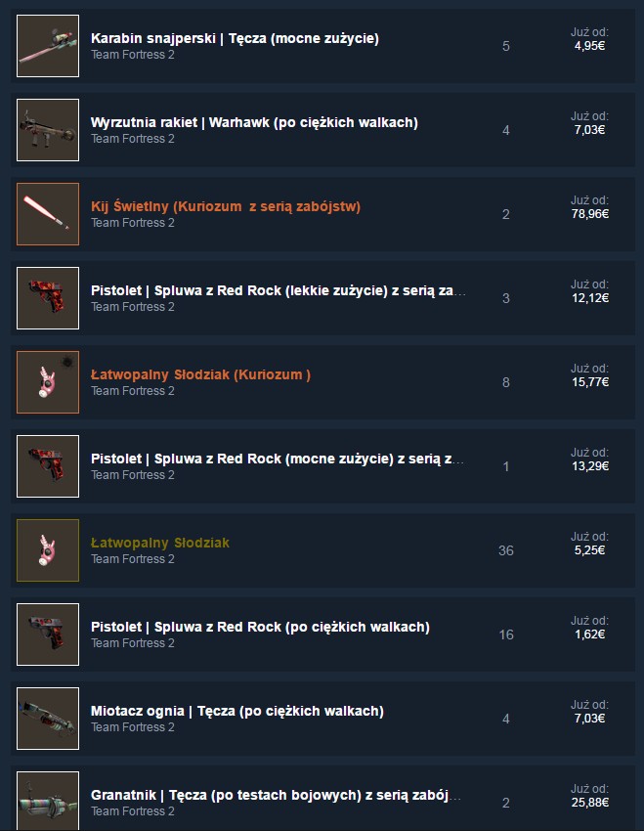Image resolution: width=644 pixels, height=831 pixels.
Task: Open Wyrzutnia rakiet | Warhawk listing title
Action: pyautogui.click(x=254, y=122)
